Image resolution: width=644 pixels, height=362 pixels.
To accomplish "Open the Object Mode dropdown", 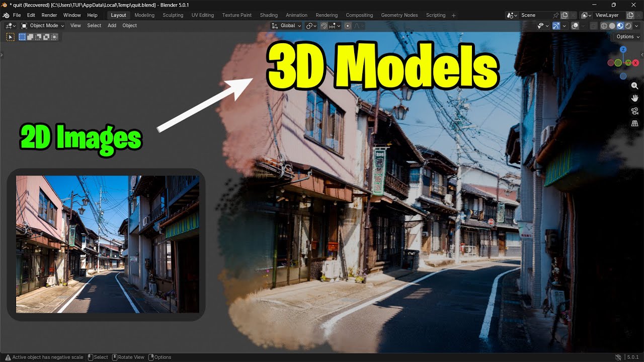I will tap(42, 26).
